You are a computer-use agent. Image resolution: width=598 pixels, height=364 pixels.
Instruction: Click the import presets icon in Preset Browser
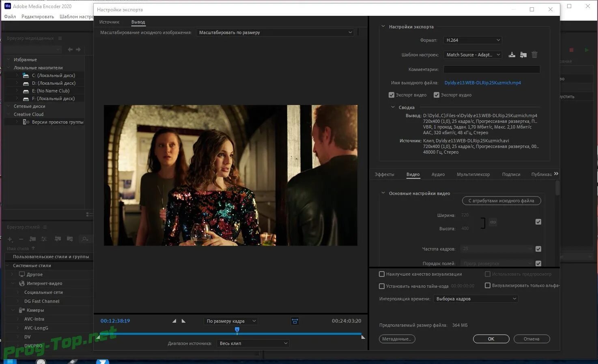[58, 239]
